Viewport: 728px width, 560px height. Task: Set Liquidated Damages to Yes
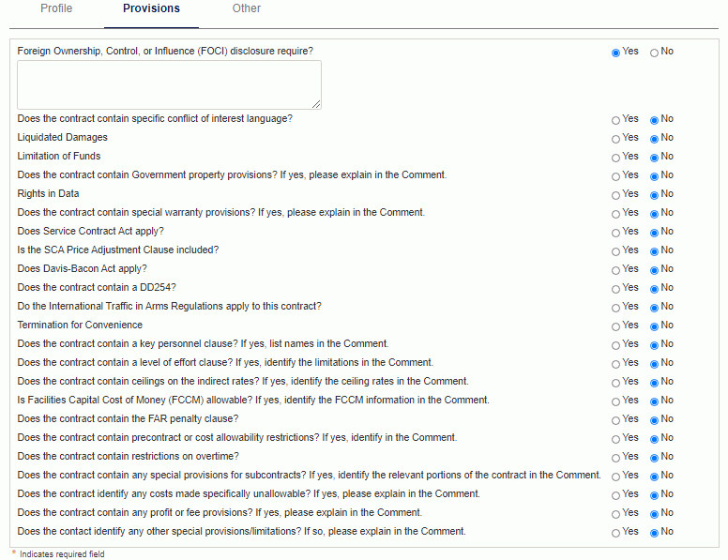click(x=615, y=140)
